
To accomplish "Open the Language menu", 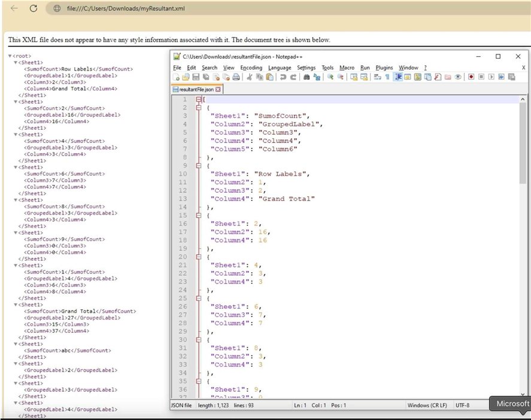I will pos(280,68).
